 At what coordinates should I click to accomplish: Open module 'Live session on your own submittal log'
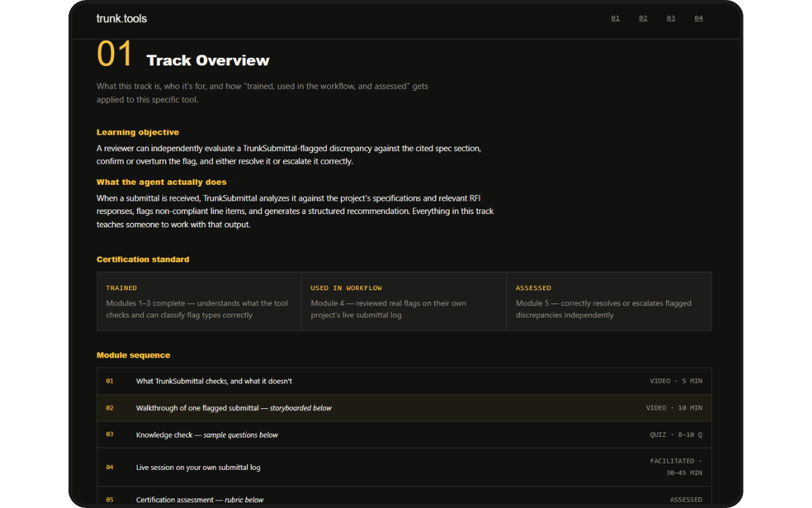point(404,467)
